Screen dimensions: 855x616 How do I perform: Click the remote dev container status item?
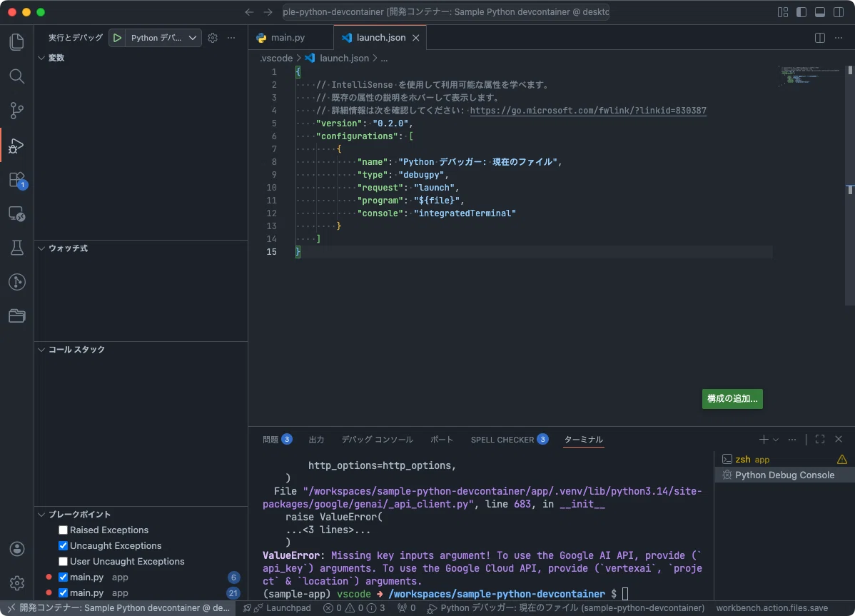click(118, 608)
